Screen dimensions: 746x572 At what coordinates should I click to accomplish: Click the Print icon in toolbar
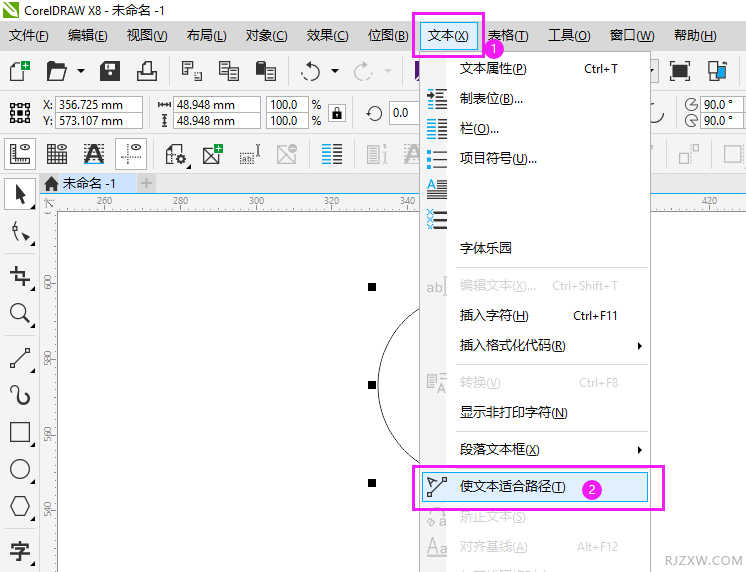[146, 71]
